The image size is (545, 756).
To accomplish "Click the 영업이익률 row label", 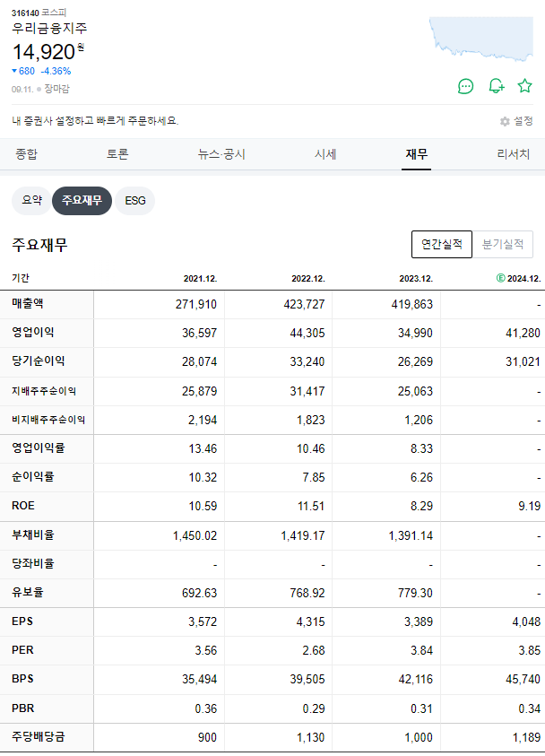I will tap(38, 448).
